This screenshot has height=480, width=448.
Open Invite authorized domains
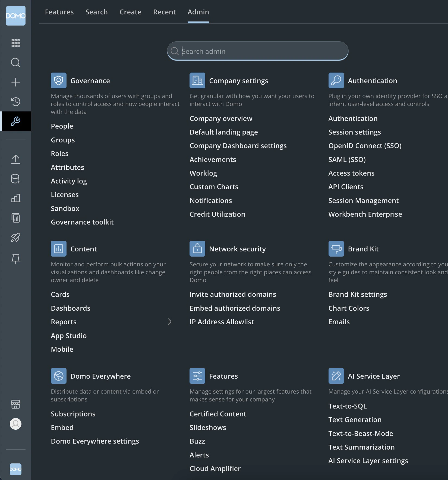click(233, 294)
